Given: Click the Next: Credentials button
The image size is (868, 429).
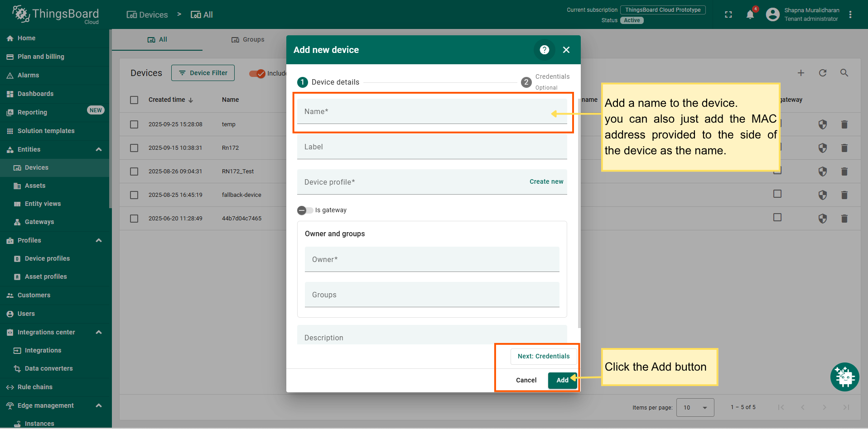Looking at the screenshot, I should tap(543, 356).
